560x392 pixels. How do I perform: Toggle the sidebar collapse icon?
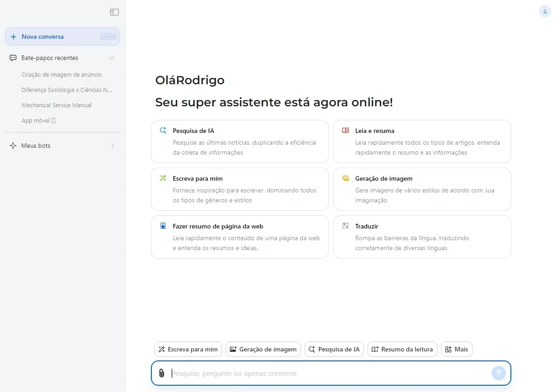[114, 12]
